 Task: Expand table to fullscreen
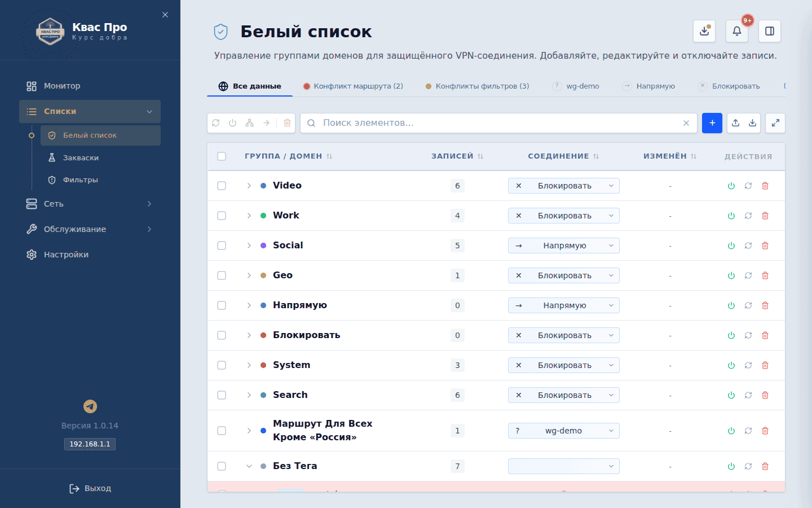click(775, 123)
